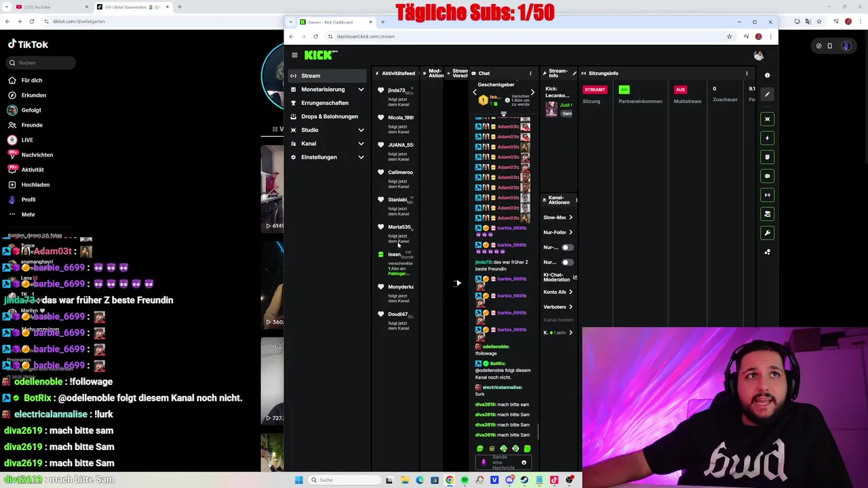Click the pencil edit icon on right rail
The image size is (868, 488).
(767, 94)
